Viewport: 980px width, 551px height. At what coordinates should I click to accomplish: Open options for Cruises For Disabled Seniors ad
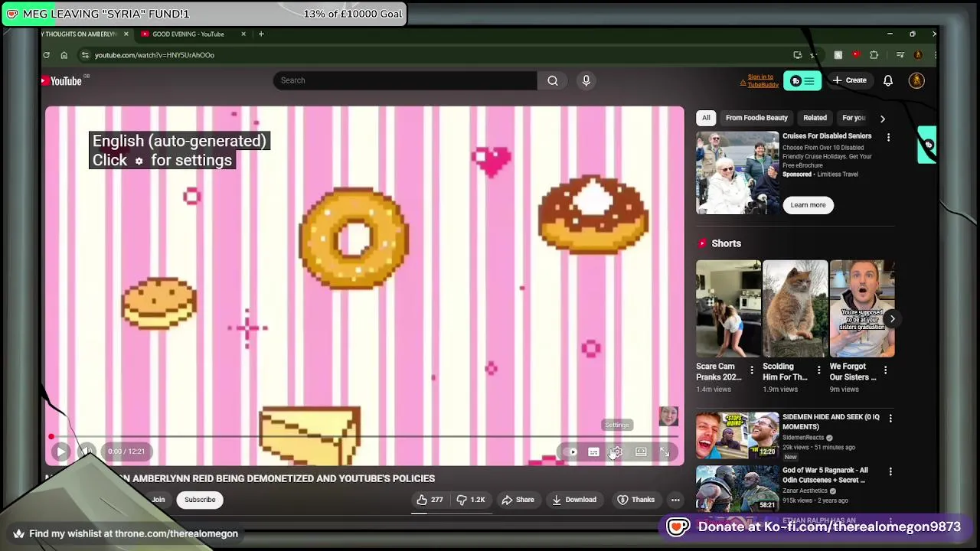point(888,137)
